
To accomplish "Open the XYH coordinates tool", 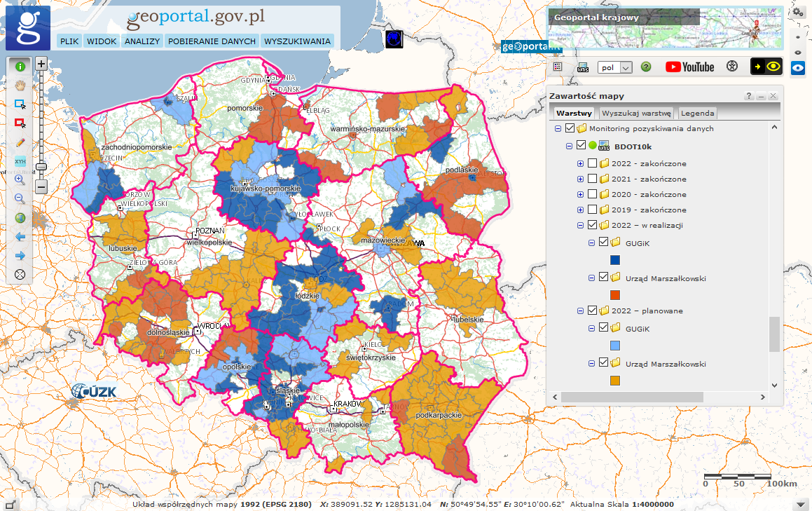I will (20, 161).
